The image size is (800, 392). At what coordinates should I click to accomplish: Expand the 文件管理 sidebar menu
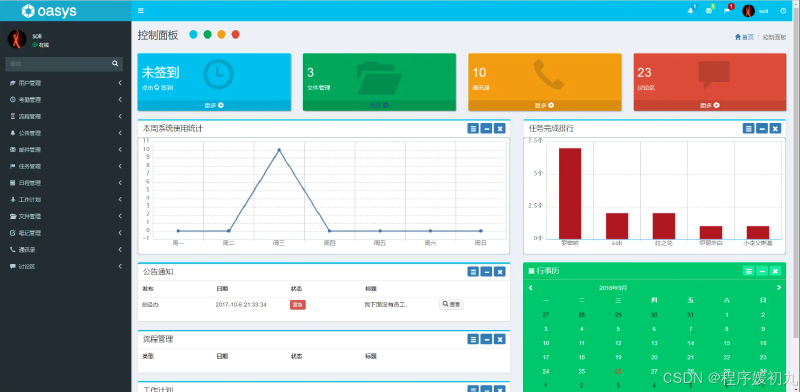tap(65, 216)
